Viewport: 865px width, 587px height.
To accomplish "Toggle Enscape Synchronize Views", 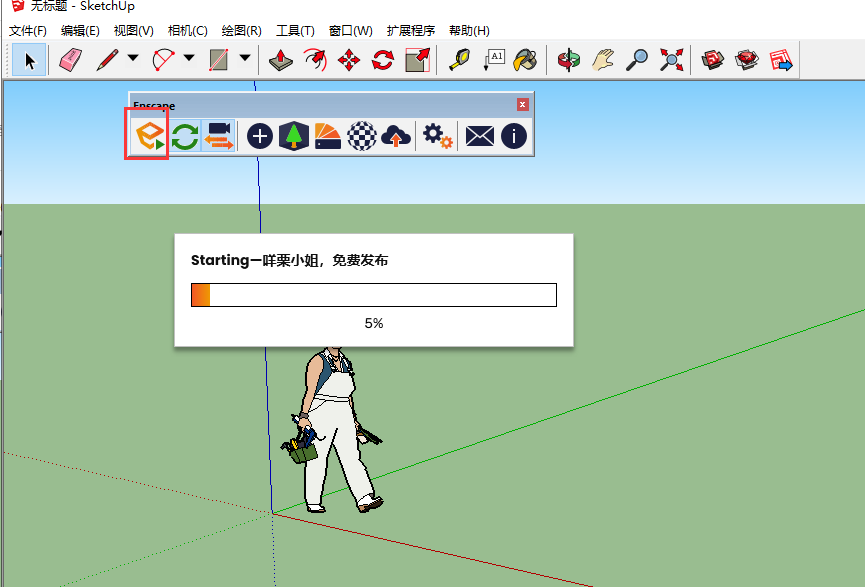I will click(217, 136).
